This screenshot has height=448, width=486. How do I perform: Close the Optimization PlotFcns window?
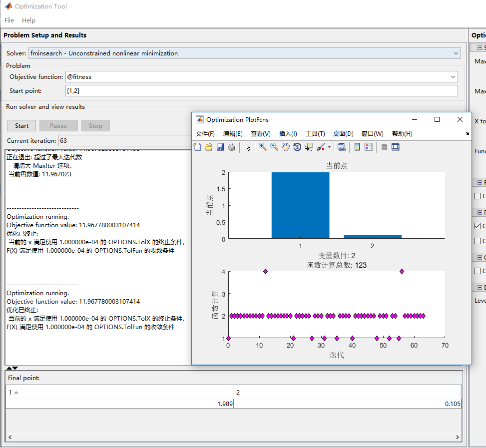[x=460, y=119]
